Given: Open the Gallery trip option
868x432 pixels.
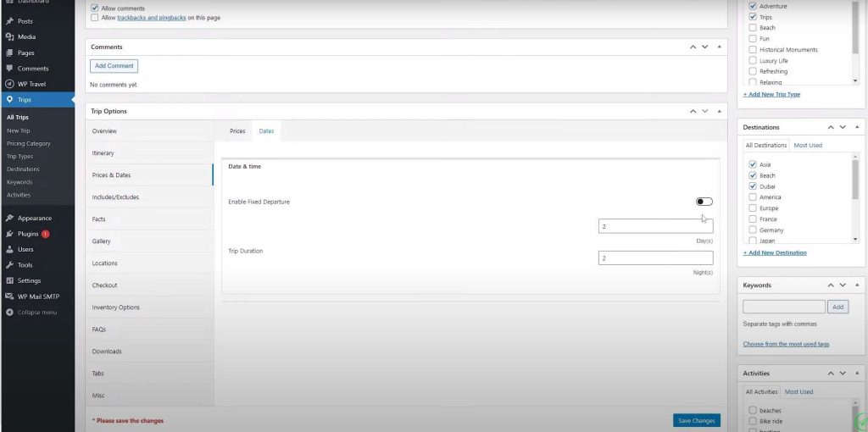Looking at the screenshot, I should pyautogui.click(x=149, y=241).
